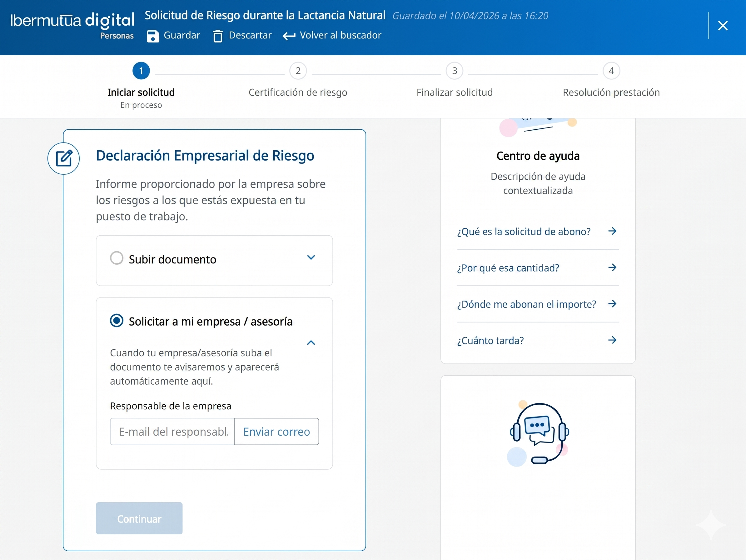
Task: Click step 4 Resolución prestación circle
Action: [x=611, y=71]
